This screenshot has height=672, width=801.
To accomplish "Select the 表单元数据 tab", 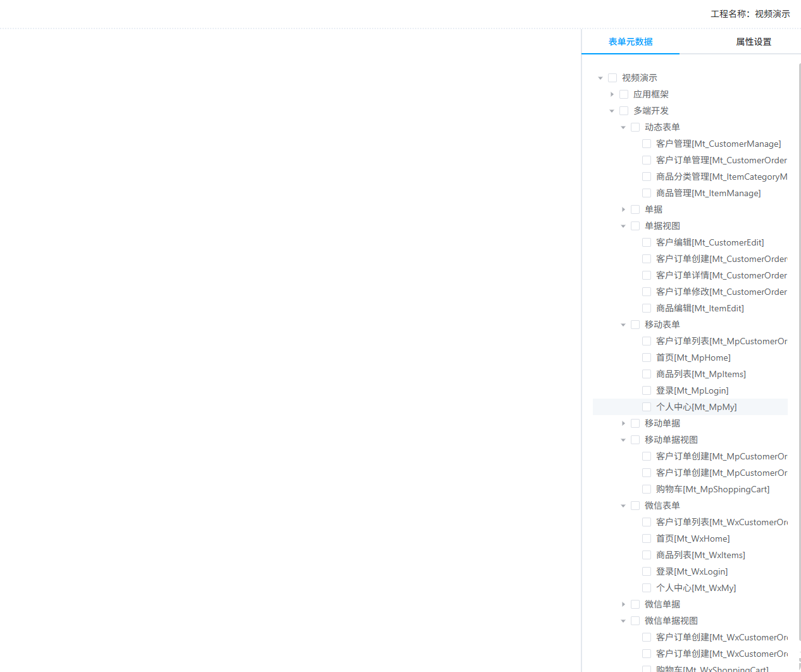I will (x=630, y=42).
